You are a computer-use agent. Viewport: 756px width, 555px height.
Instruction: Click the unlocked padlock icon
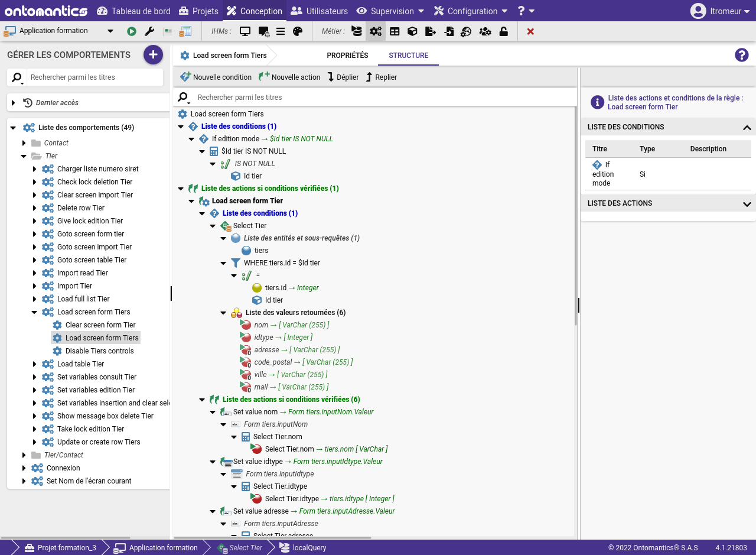tap(504, 31)
